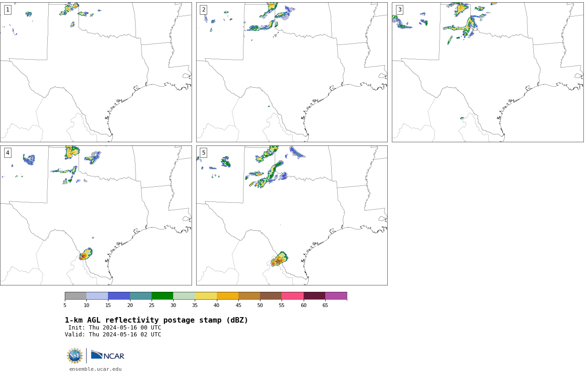Click the NSF logo

coord(75,356)
